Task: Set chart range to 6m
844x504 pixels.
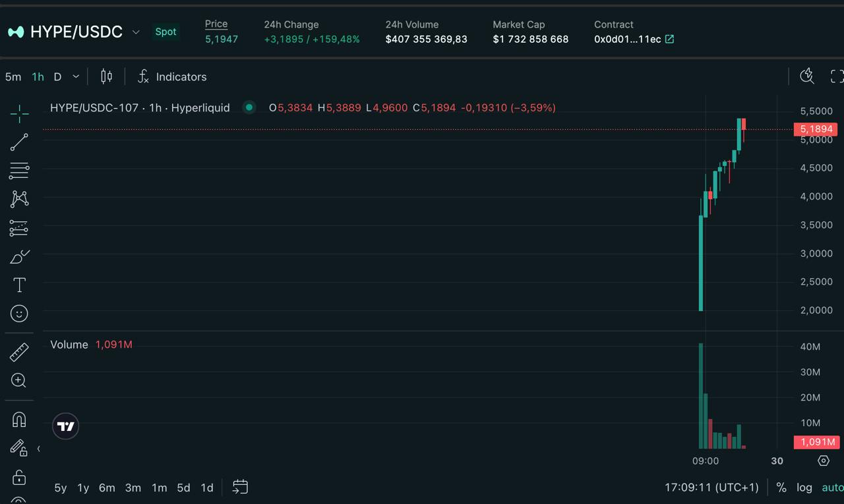Action: pos(107,488)
